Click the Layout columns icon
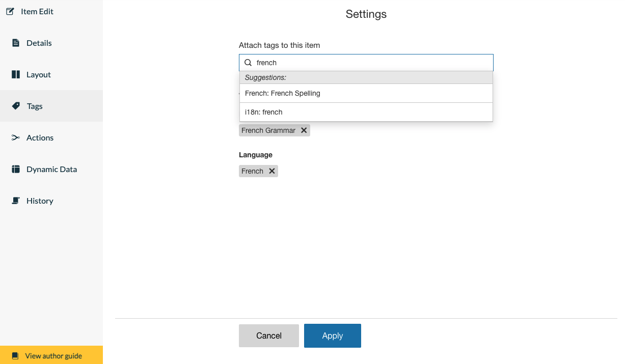 (16, 74)
